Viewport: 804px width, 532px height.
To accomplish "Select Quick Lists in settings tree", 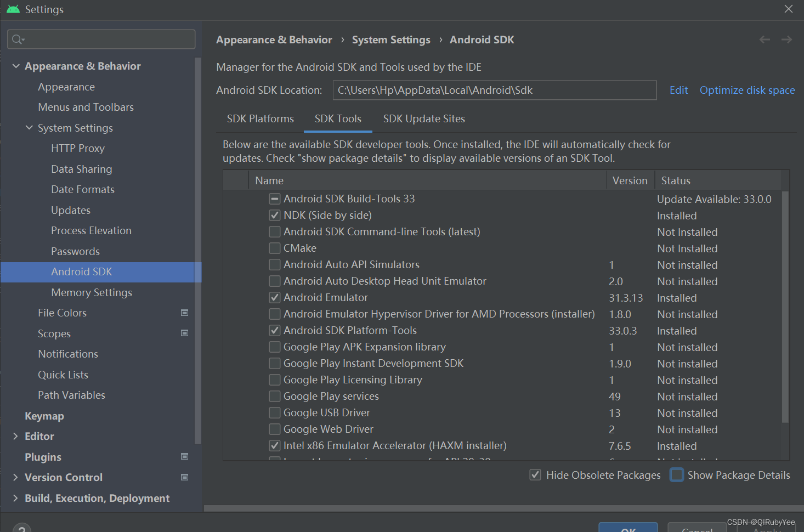I will 63,375.
